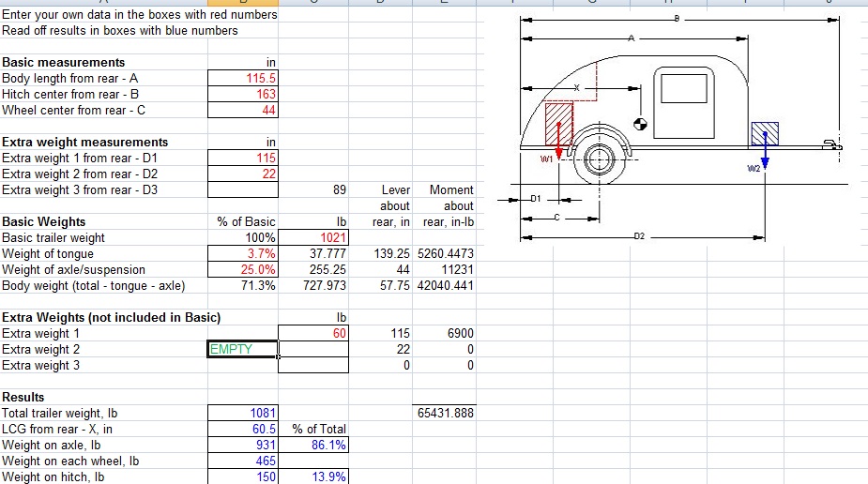This screenshot has width=868, height=484.
Task: Select the tongue weight lb value 37.777
Action: point(313,253)
